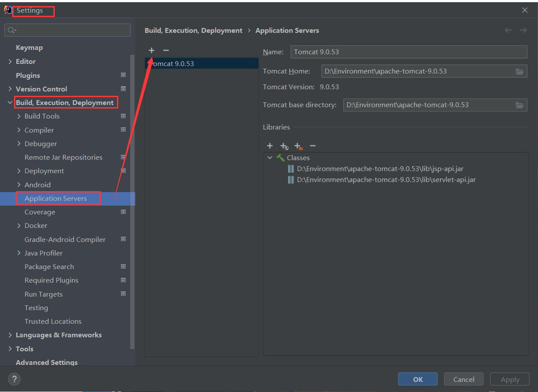The height and width of the screenshot is (392, 538).
Task: Close the Settings dialog
Action: pos(525,10)
